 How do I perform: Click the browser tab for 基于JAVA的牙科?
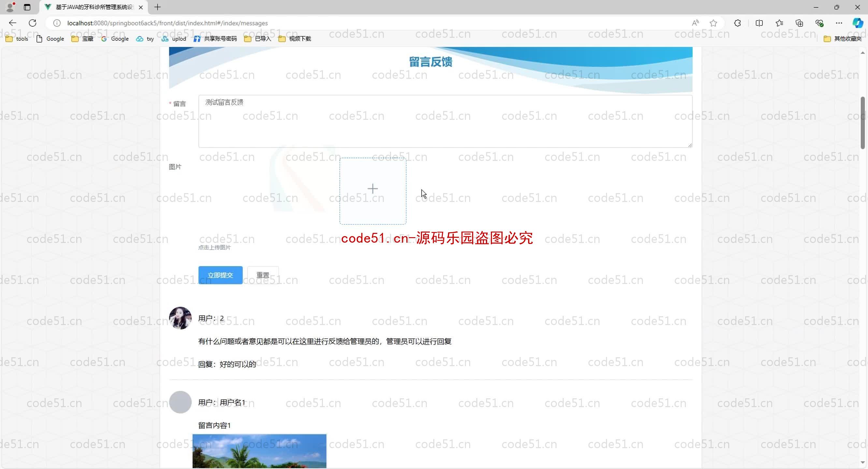[93, 7]
